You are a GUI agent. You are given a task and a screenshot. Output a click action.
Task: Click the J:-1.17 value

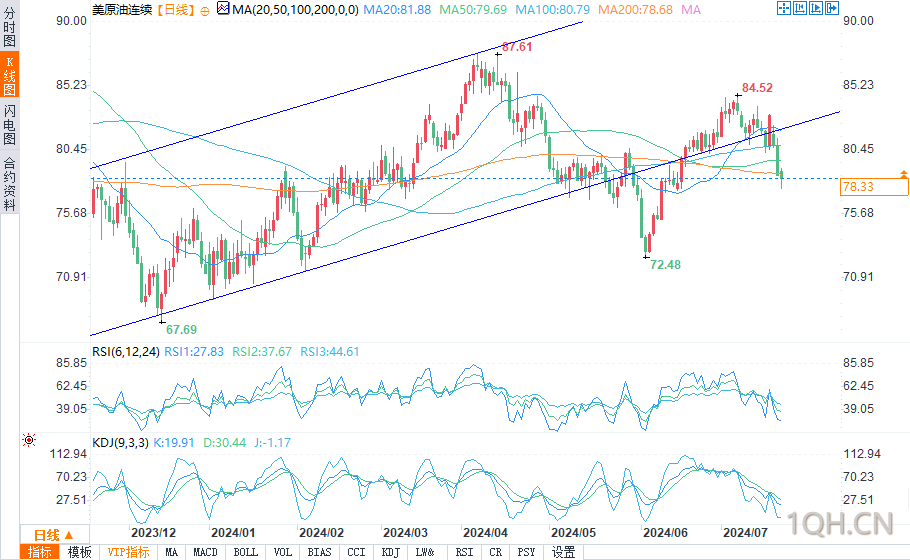[x=273, y=443]
